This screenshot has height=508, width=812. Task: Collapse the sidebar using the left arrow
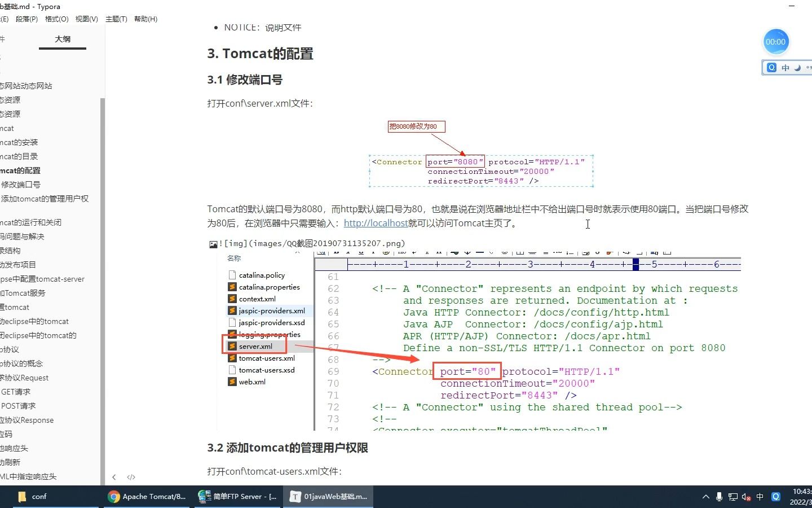point(114,477)
